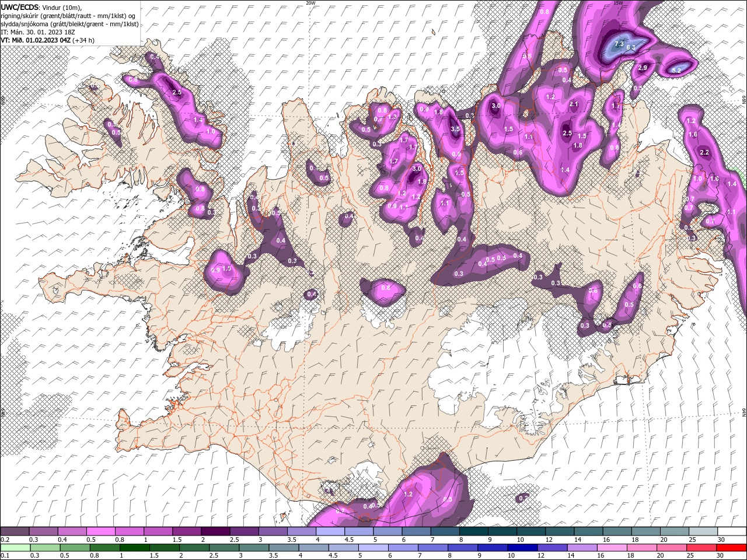Viewport: 747px width, 560px height.
Task: Pick the bright pink swatch between 0.5 and 0.8
Action: click(x=100, y=531)
